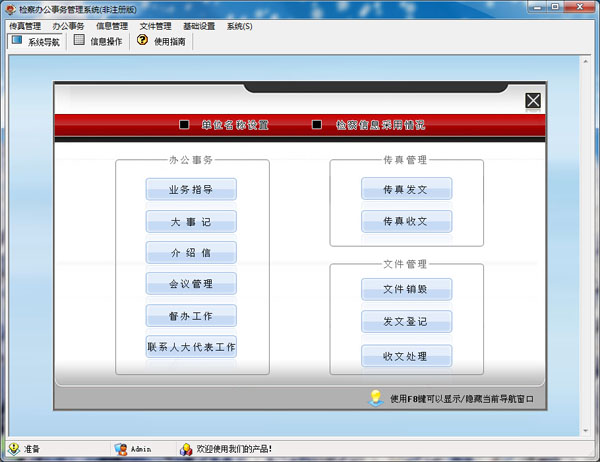The height and width of the screenshot is (462, 600).
Task: Click the Admin user status icon
Action: click(120, 449)
